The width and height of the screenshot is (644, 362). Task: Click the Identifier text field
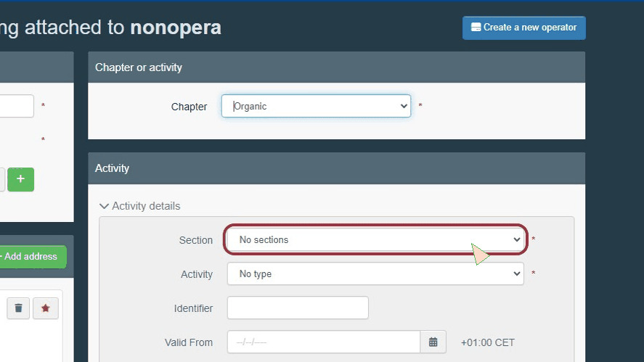[298, 308]
